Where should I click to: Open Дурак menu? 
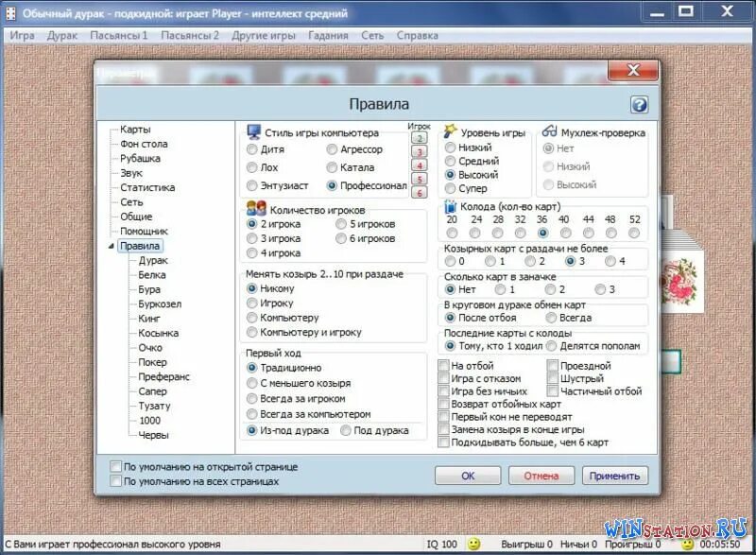(62, 35)
